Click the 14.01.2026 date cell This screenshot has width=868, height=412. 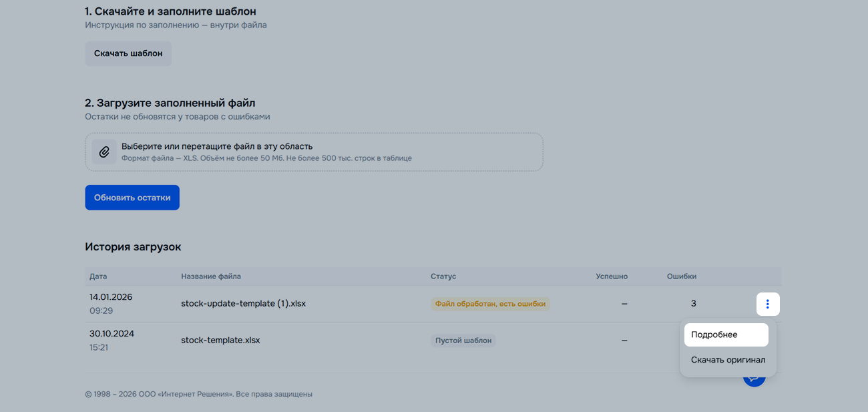(x=111, y=297)
